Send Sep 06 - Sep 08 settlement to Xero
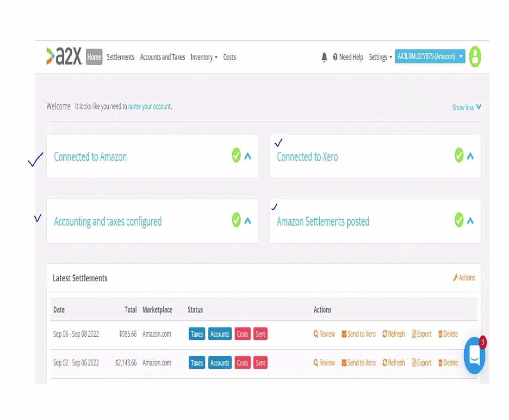 pyautogui.click(x=358, y=334)
